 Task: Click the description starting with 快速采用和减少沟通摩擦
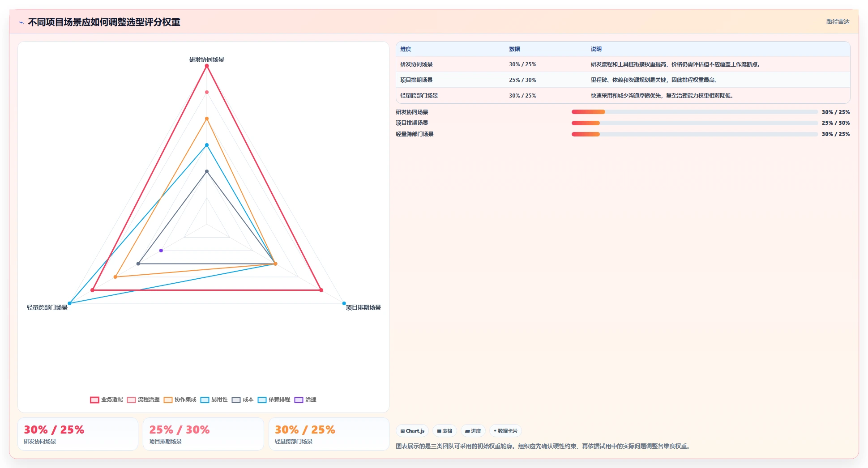(663, 96)
